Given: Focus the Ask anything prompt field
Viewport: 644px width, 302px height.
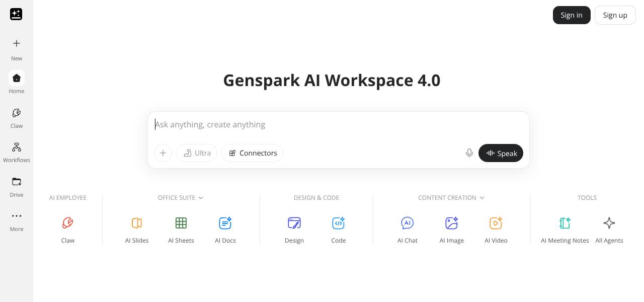Looking at the screenshot, I should (x=338, y=125).
